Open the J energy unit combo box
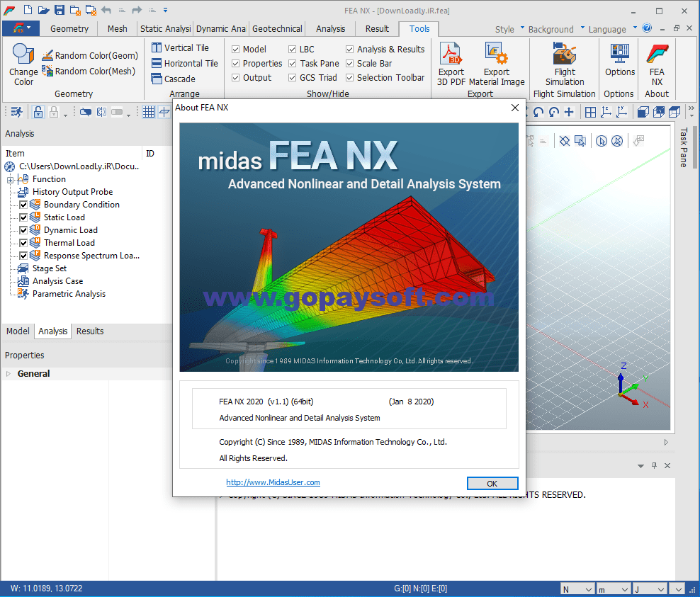This screenshot has height=597, width=700. point(650,589)
